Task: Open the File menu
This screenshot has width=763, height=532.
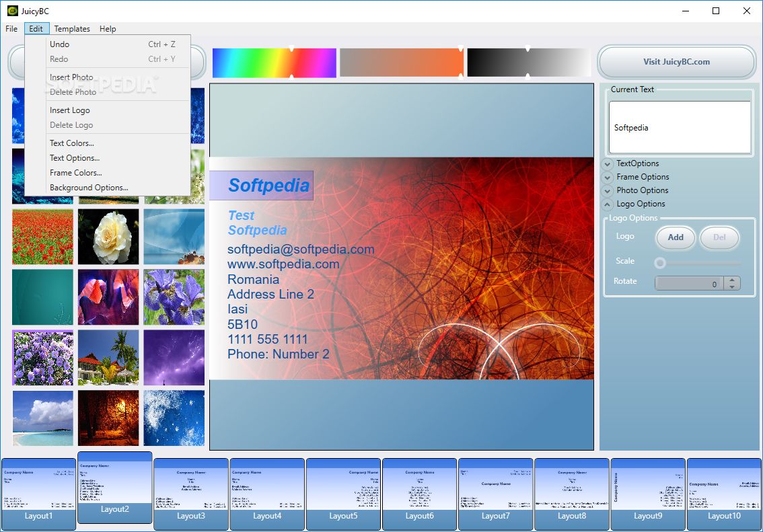Action: click(11, 29)
